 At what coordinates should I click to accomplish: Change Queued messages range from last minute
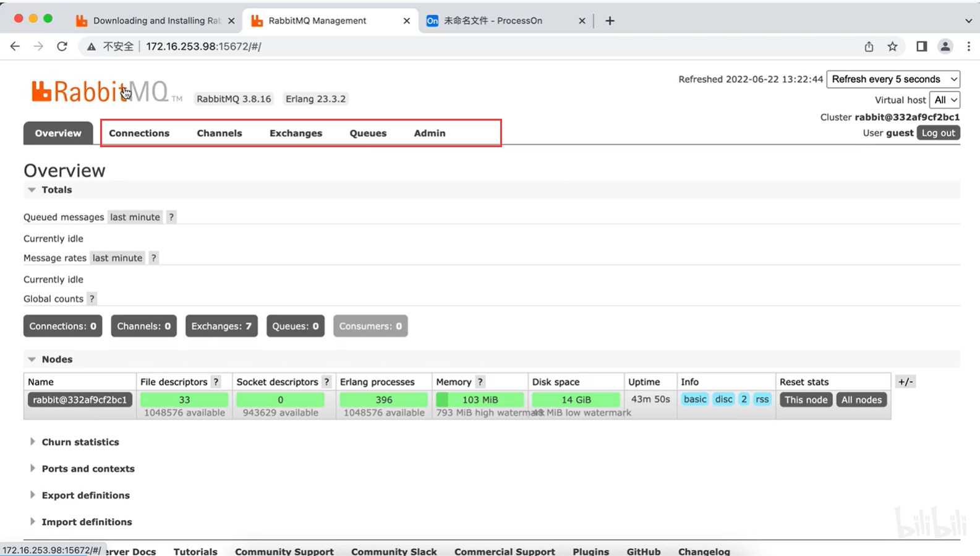click(x=135, y=217)
